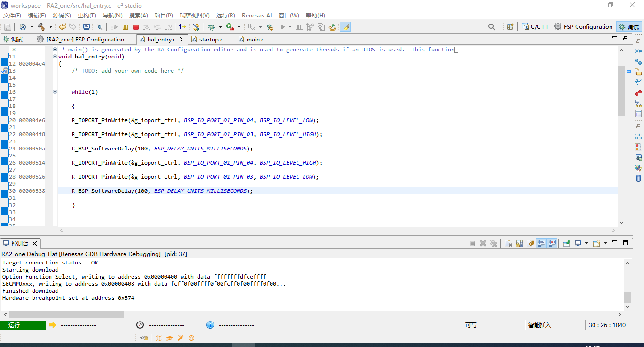Image resolution: width=644 pixels, height=347 pixels.
Task: Toggle instruction stepping mode icon
Action: tap(182, 27)
